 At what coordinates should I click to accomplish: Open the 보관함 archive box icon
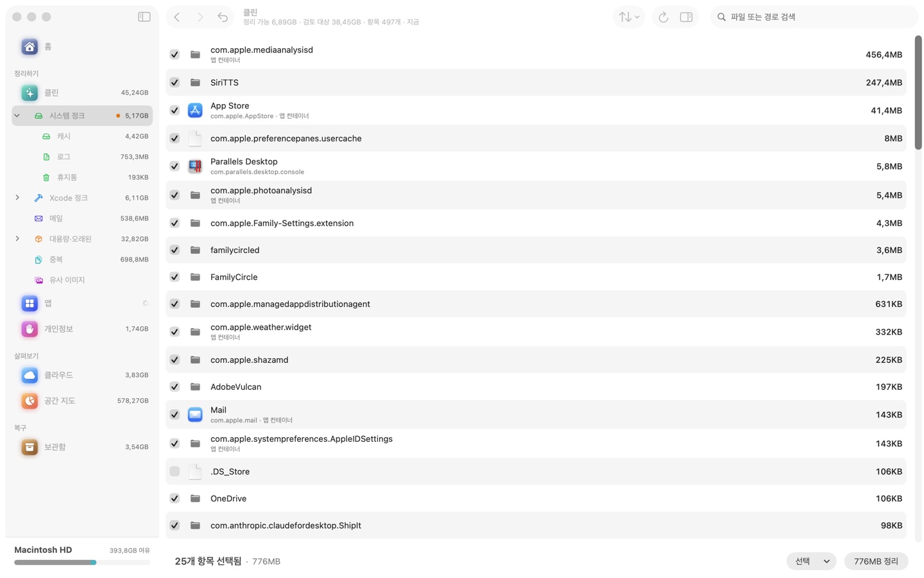tap(30, 447)
